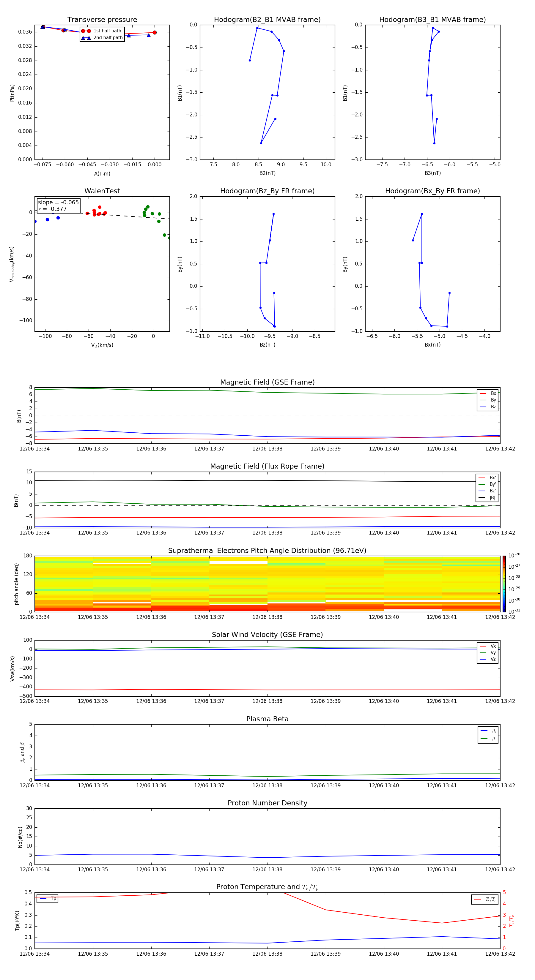Click the 'Hodogram(B3_B1 MVAB frame)' title
This screenshot has height=980, width=535.
click(x=432, y=20)
